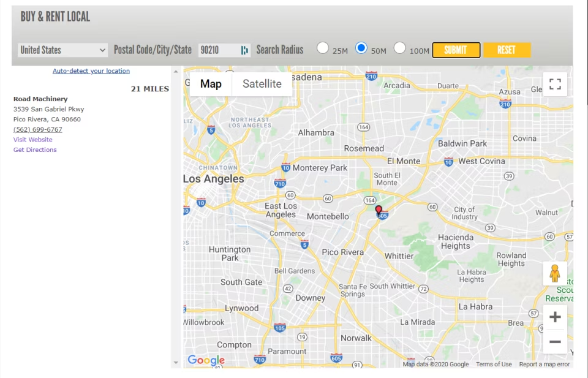Screen dimensions: 588x378
Task: Click Hacienda Heights label on map
Action: (x=456, y=241)
